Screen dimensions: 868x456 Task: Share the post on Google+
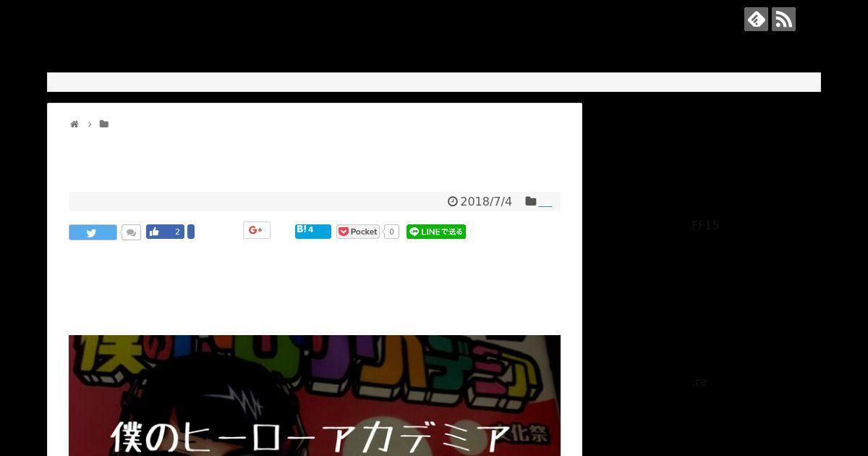256,230
